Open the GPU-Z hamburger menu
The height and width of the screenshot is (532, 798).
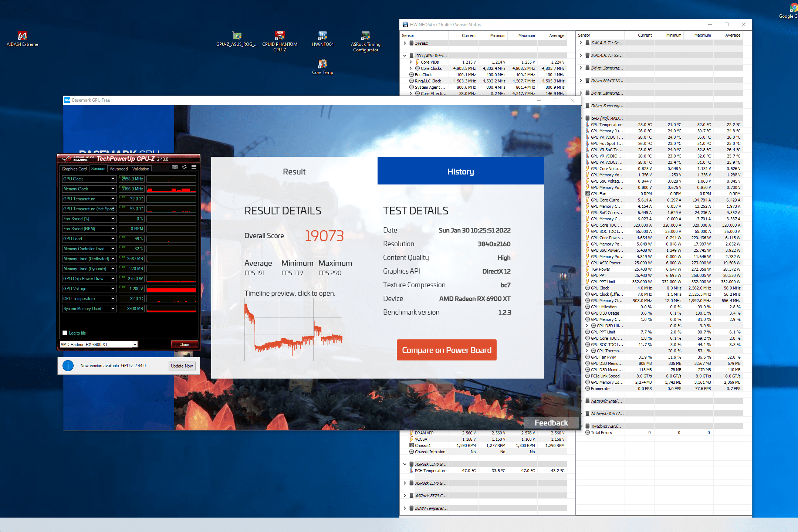[x=194, y=167]
